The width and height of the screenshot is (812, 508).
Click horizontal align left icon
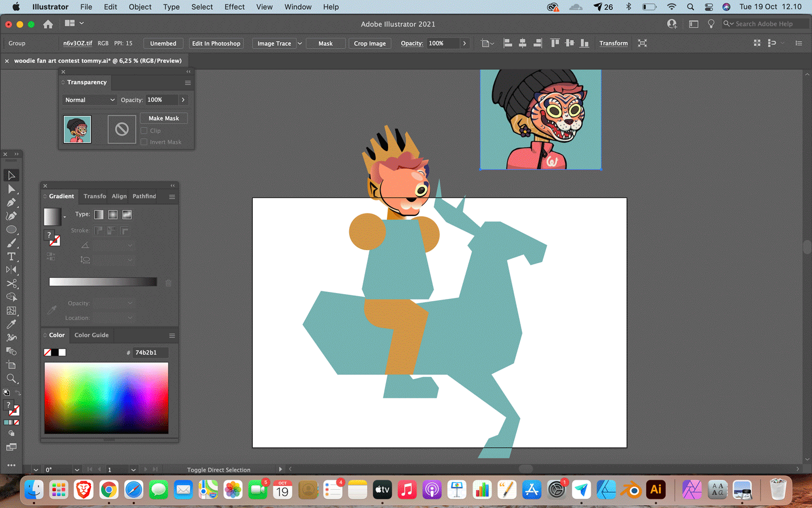[508, 43]
